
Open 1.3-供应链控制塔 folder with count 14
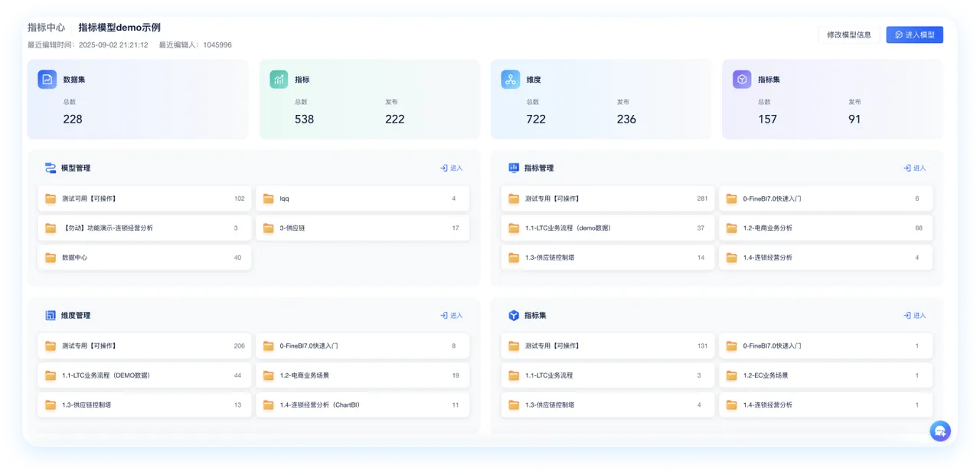[608, 257]
